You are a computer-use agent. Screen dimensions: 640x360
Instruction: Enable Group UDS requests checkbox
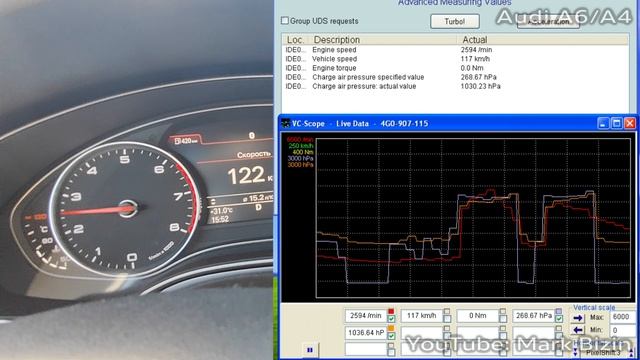tap(285, 20)
